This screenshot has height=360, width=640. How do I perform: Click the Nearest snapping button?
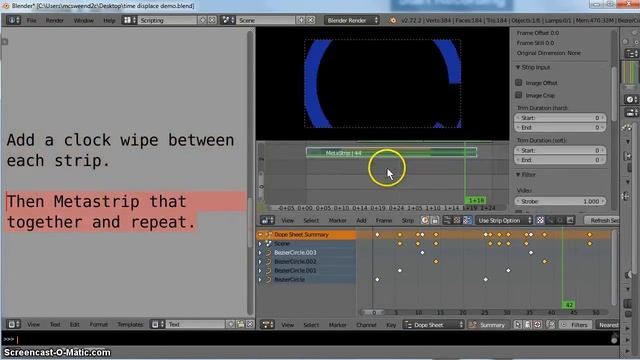608,325
